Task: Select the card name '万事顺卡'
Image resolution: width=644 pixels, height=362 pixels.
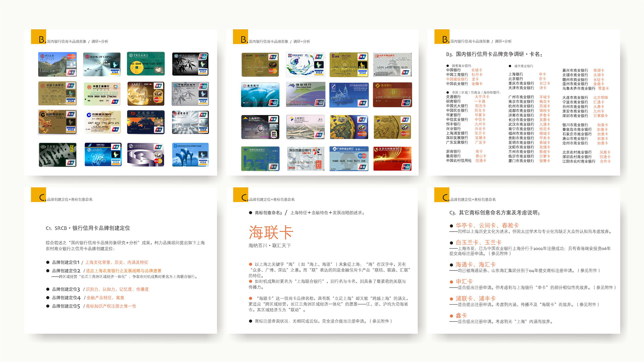Action: [x=600, y=116]
